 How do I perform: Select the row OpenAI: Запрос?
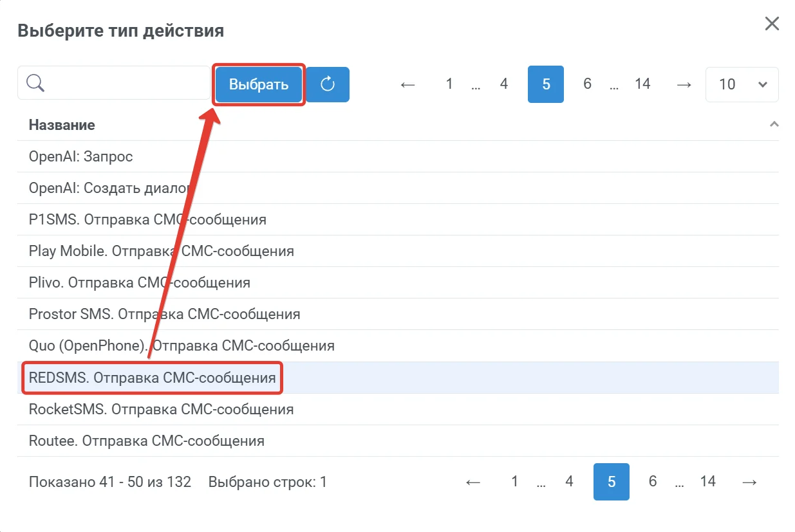(x=398, y=156)
